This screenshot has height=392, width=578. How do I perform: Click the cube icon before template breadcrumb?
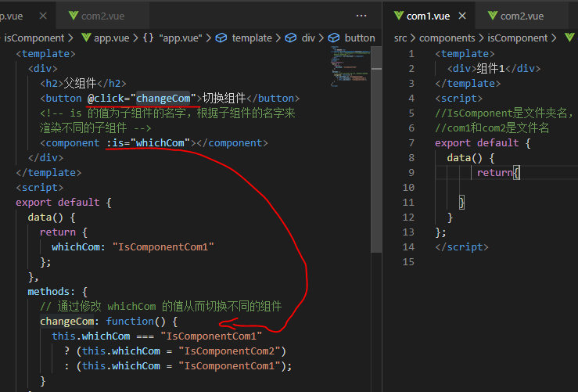tap(221, 38)
